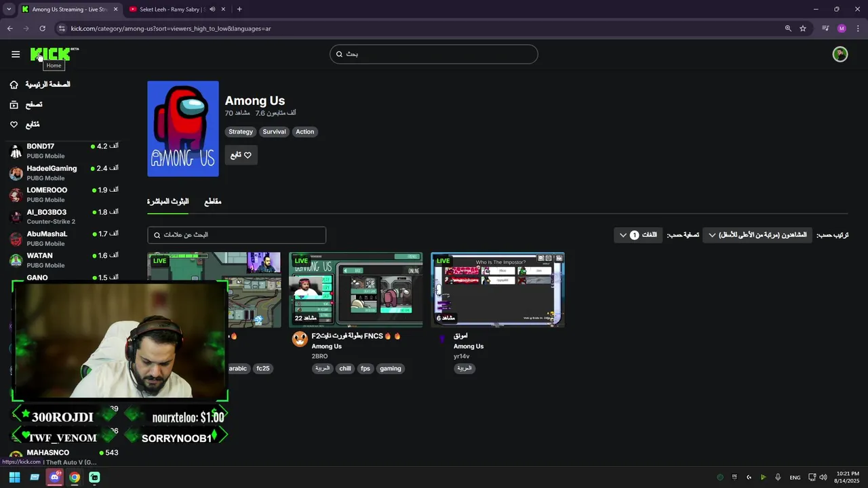Close the Among Us Streaming tab
Viewport: 868px width, 488px height.
[x=115, y=9]
